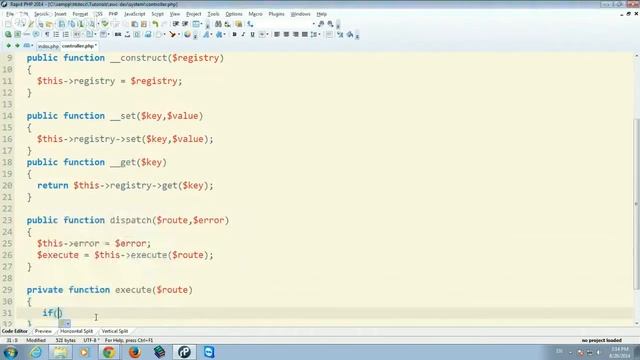Place cursor on line 20 return statement
This screenshot has height=360, width=640.
(125, 185)
